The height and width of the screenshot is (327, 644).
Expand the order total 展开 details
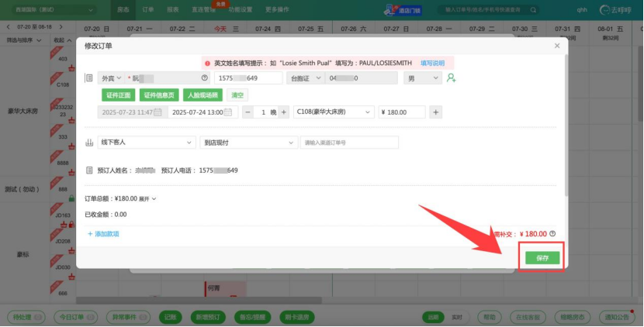point(147,198)
